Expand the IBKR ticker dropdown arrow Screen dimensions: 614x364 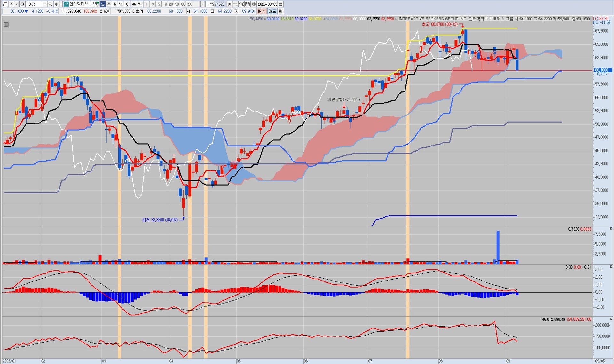pos(45,4)
